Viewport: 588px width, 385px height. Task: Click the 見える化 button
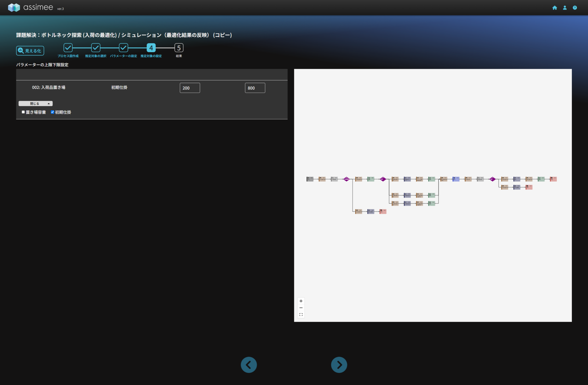coord(30,51)
